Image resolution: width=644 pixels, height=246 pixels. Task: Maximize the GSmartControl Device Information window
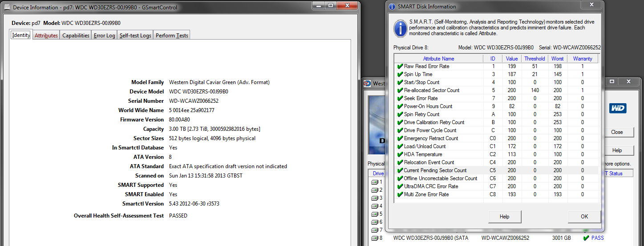pyautogui.click(x=330, y=5)
